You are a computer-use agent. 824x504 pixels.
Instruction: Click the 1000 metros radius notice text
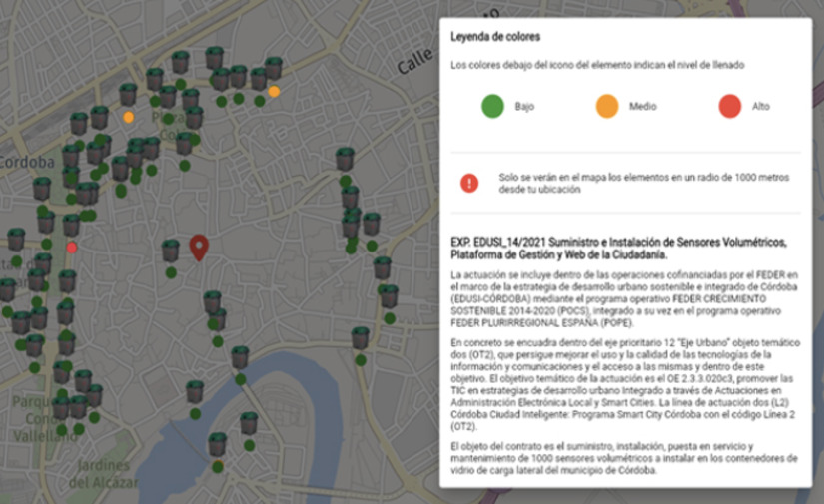pyautogui.click(x=644, y=183)
